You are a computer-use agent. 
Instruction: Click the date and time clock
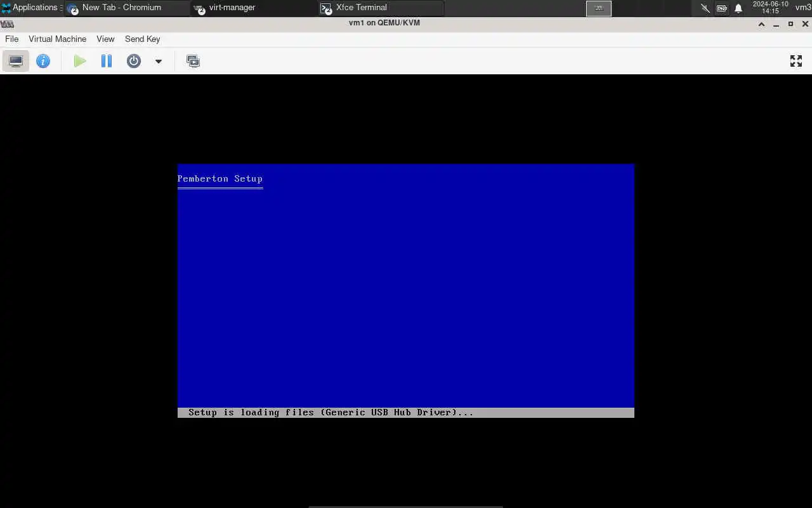[x=770, y=8]
